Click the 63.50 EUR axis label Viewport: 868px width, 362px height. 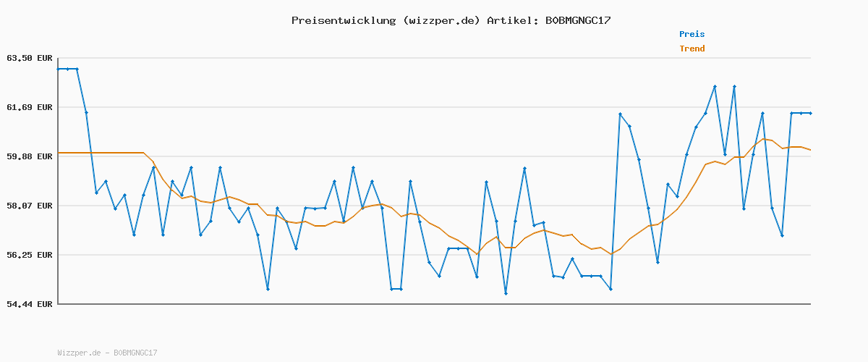tap(30, 58)
